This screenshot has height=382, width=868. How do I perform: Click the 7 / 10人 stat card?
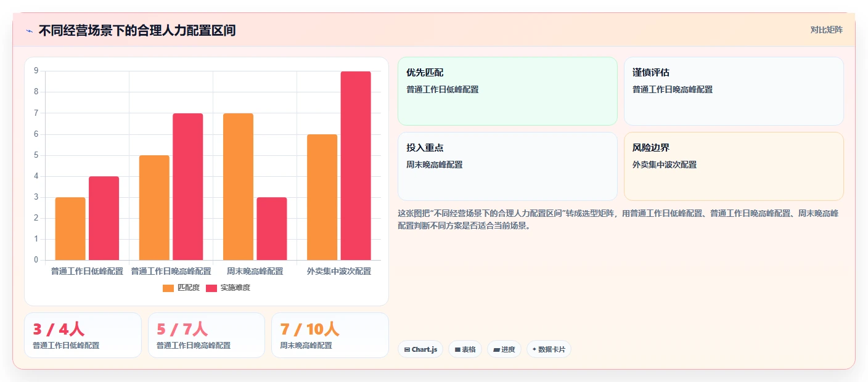tap(330, 335)
